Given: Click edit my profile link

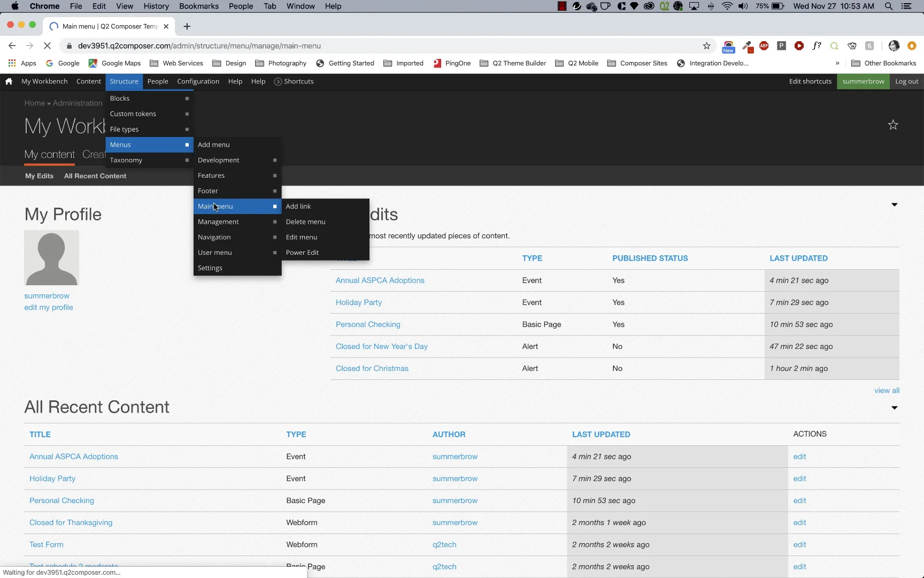Looking at the screenshot, I should [x=49, y=307].
